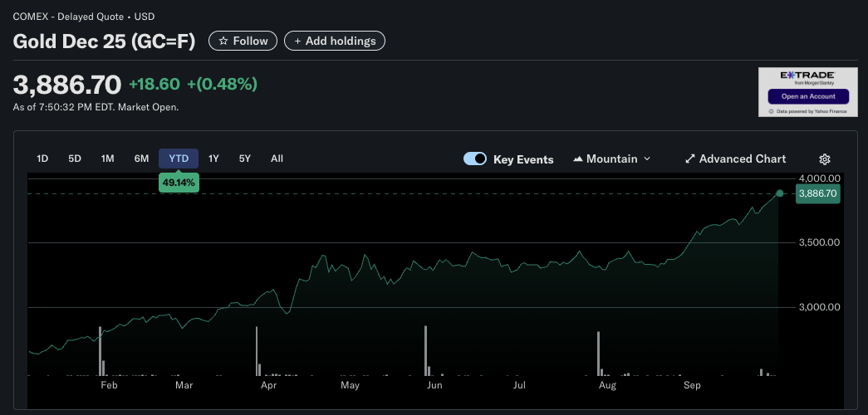Select the YTD time range

click(x=179, y=159)
